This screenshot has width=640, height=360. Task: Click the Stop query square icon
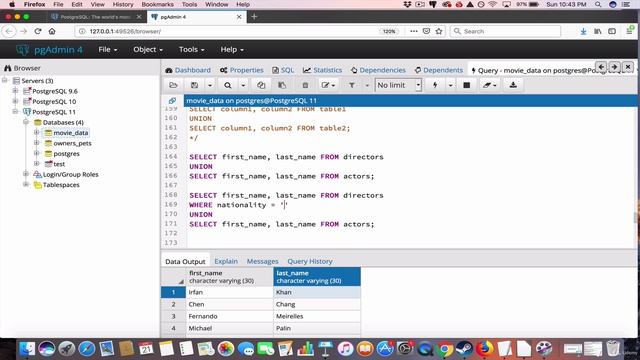(467, 85)
